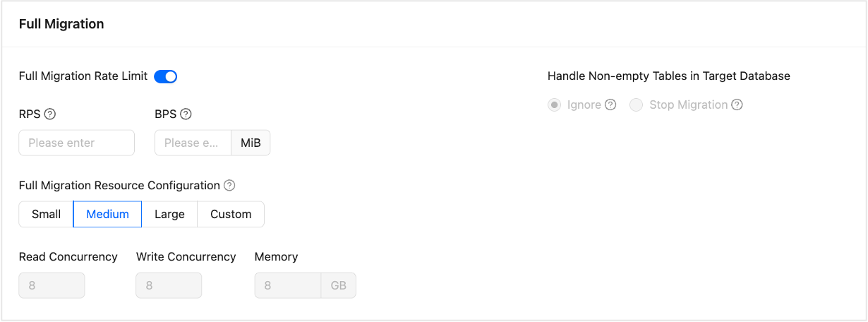Select the Stop Migration radio option
This screenshot has width=868, height=322.
(637, 105)
